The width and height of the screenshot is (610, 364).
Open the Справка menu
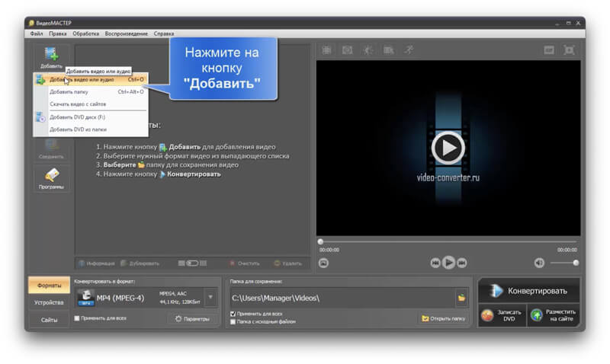tap(164, 34)
